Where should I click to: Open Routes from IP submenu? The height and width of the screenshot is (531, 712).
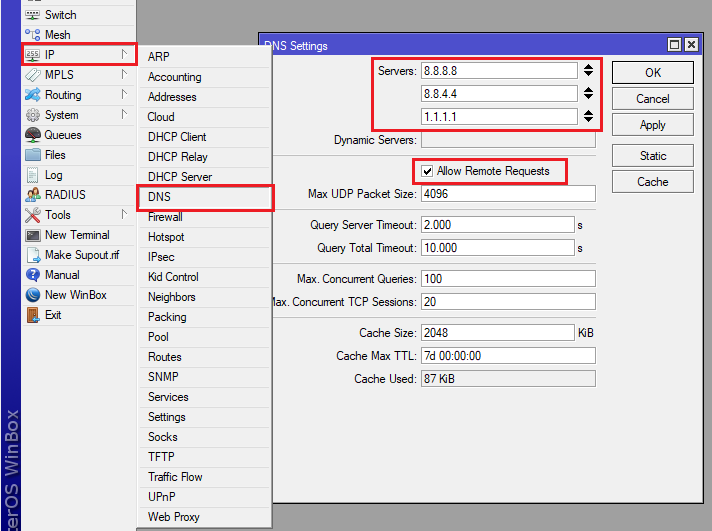pos(204,357)
